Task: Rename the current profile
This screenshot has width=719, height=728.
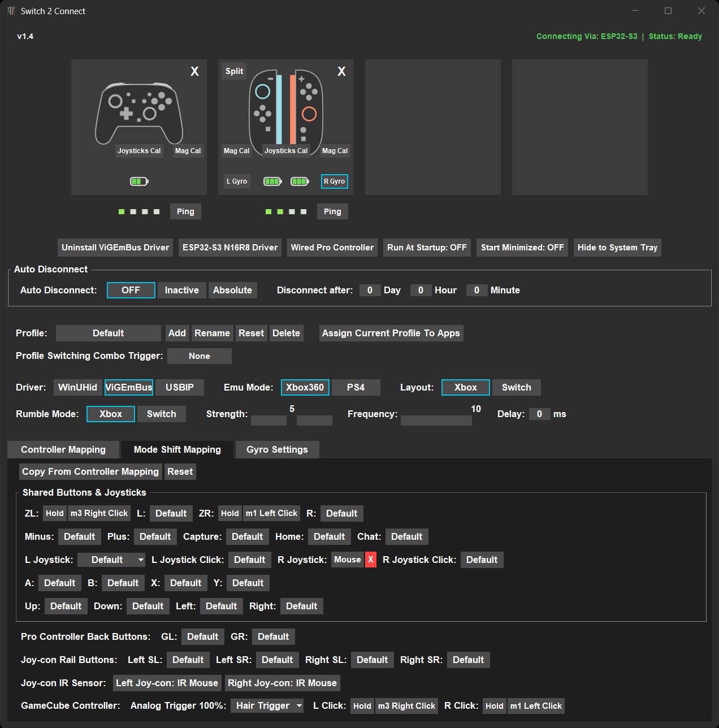Action: tap(212, 333)
